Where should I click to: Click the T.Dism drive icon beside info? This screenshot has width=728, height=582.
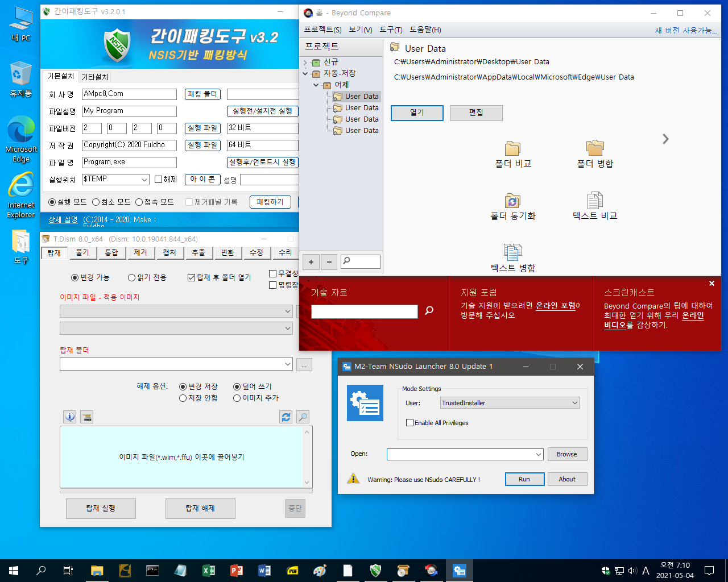tap(86, 417)
